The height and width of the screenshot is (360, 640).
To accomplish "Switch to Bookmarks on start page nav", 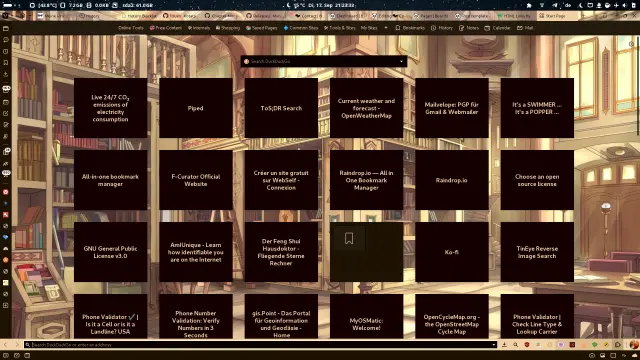I will pyautogui.click(x=410, y=28).
